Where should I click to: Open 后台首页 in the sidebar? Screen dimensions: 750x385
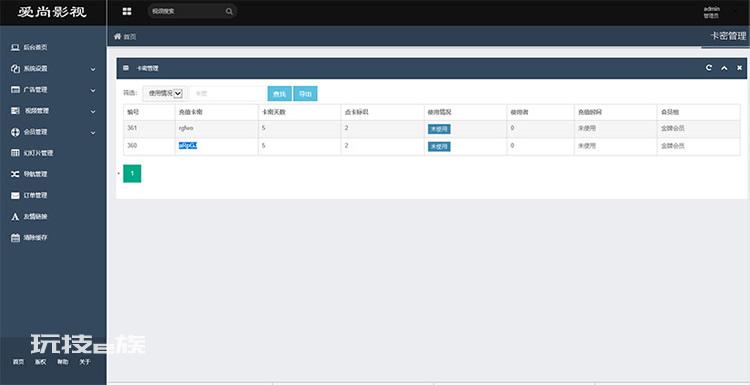tap(35, 47)
